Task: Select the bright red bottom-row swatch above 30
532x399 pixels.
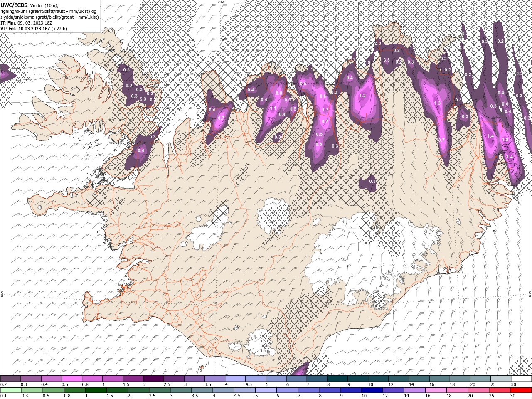Action: [521, 390]
